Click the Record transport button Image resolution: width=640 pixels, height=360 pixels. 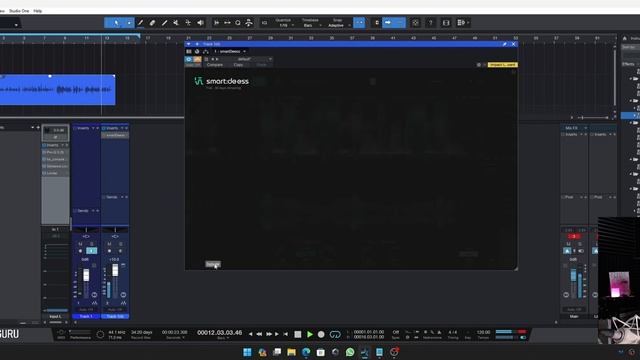[321, 334]
